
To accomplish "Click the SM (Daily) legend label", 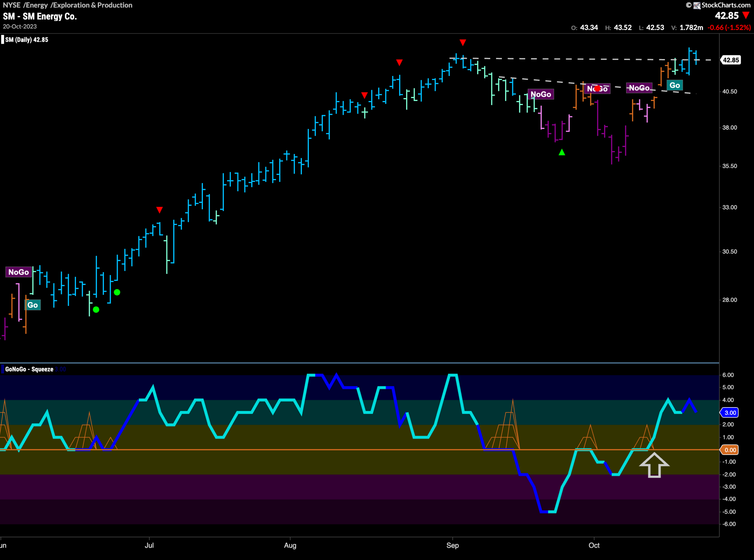I will 27,40.
